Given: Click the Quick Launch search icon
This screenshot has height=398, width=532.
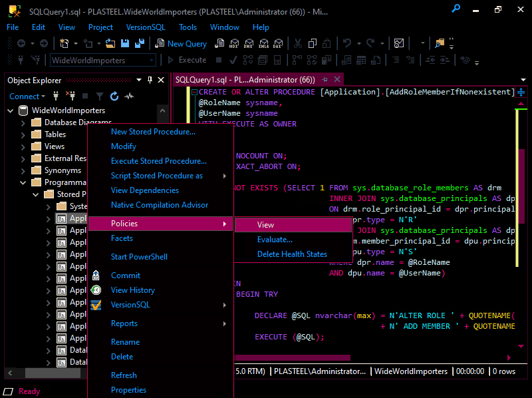Looking at the screenshot, I should [456, 9].
